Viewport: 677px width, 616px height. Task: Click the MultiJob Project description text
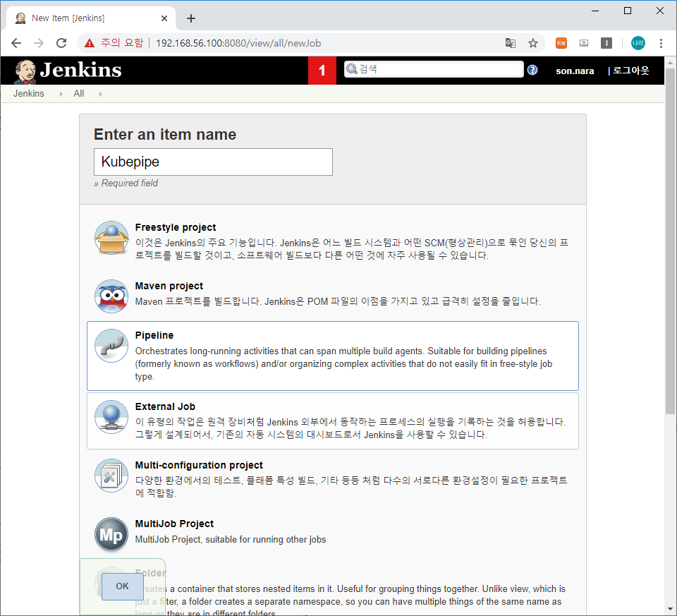point(231,540)
